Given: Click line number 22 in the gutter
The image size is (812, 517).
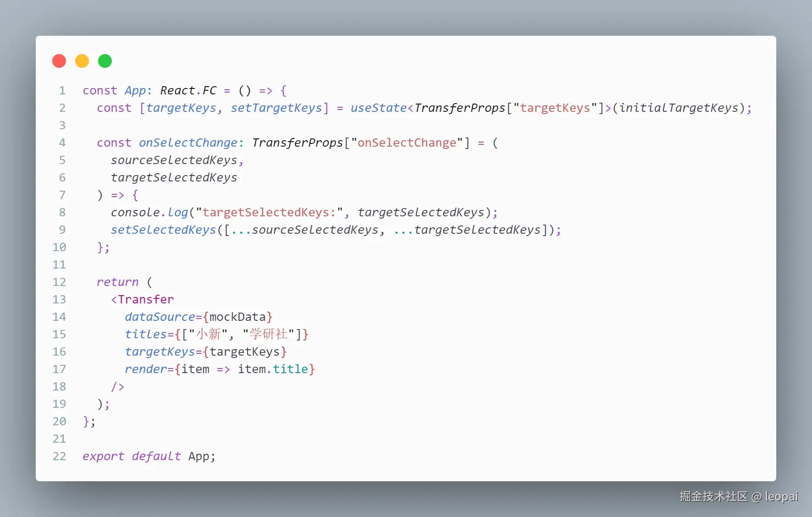Looking at the screenshot, I should tap(59, 456).
